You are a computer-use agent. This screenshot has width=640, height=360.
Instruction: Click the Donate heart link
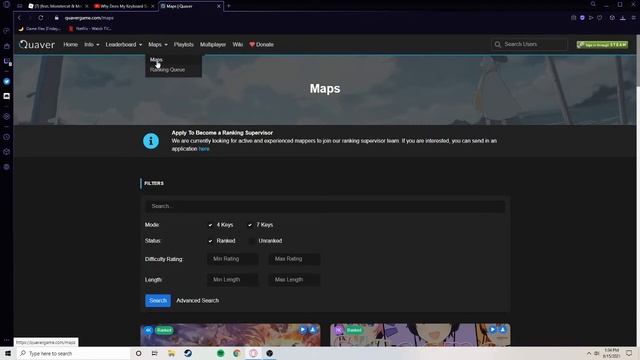coord(262,44)
